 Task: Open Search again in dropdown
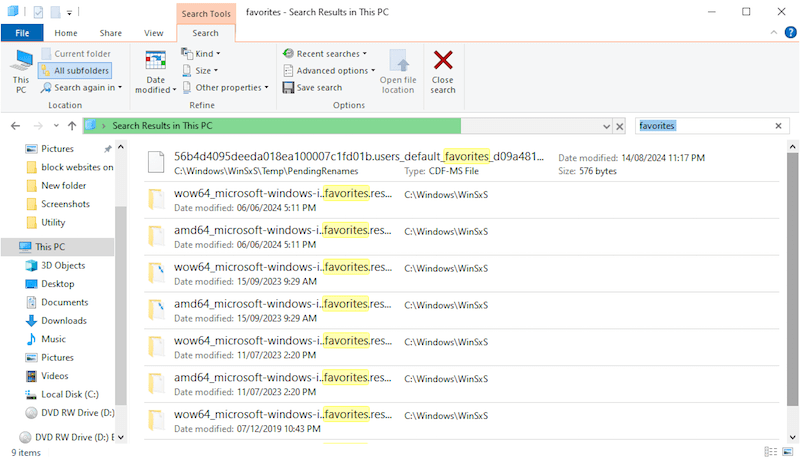click(82, 88)
